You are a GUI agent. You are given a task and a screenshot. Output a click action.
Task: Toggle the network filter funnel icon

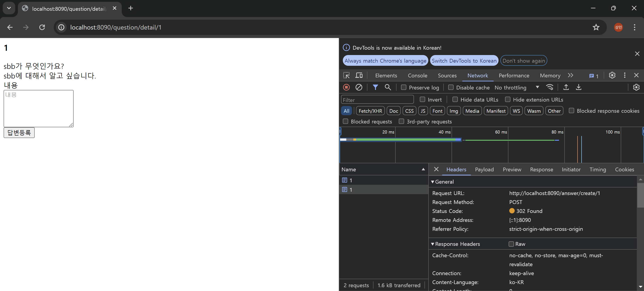point(375,87)
